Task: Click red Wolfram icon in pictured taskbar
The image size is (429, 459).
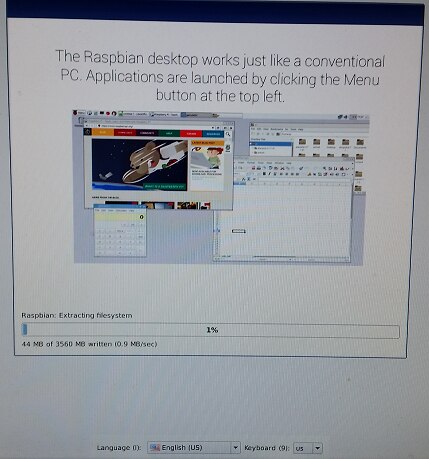Action: click(108, 114)
